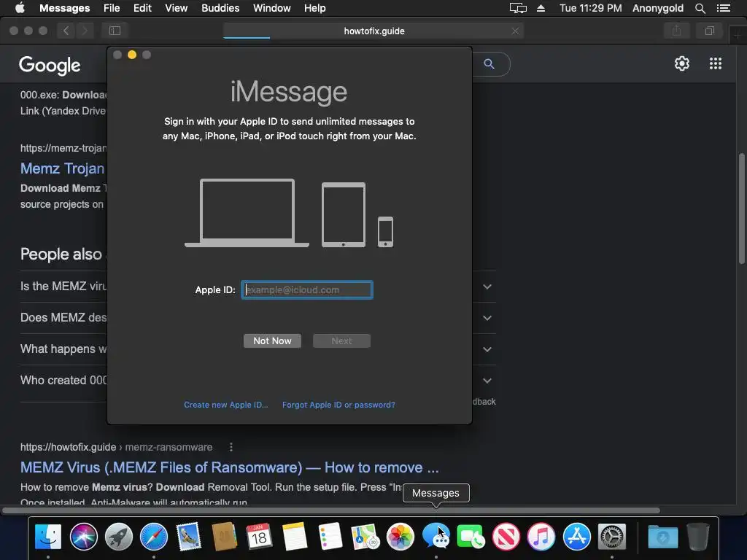
Task: Click the Google logo
Action: pyautogui.click(x=50, y=65)
